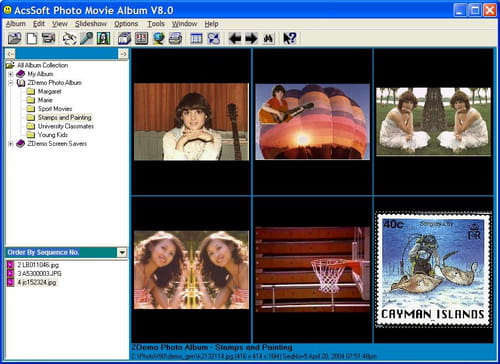
Task: Open the mirrored girls by tree thumbnail
Action: coord(433,121)
